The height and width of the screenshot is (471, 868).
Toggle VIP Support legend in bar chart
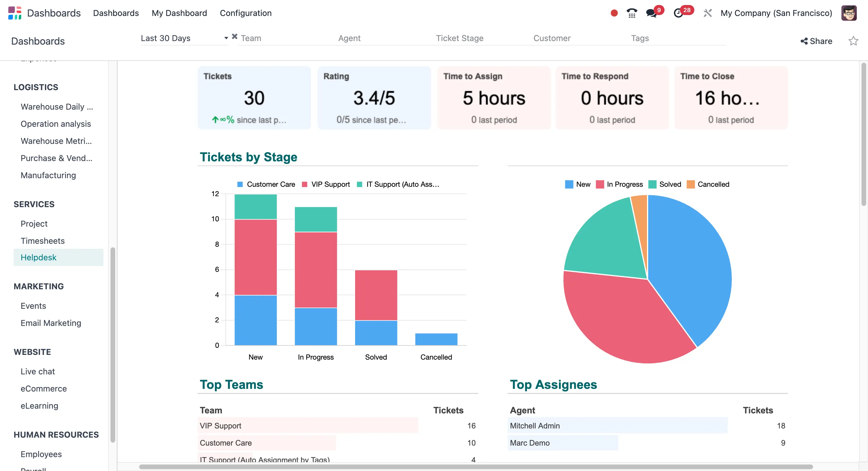326,184
